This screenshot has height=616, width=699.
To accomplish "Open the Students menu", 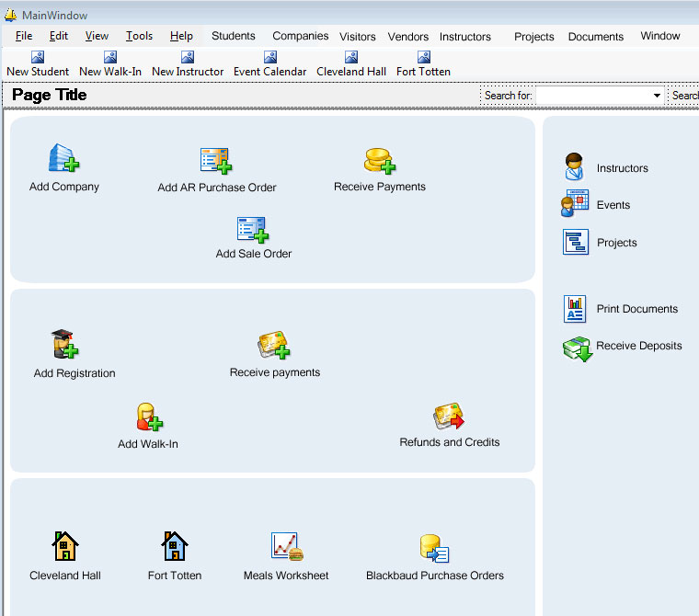I will click(233, 36).
